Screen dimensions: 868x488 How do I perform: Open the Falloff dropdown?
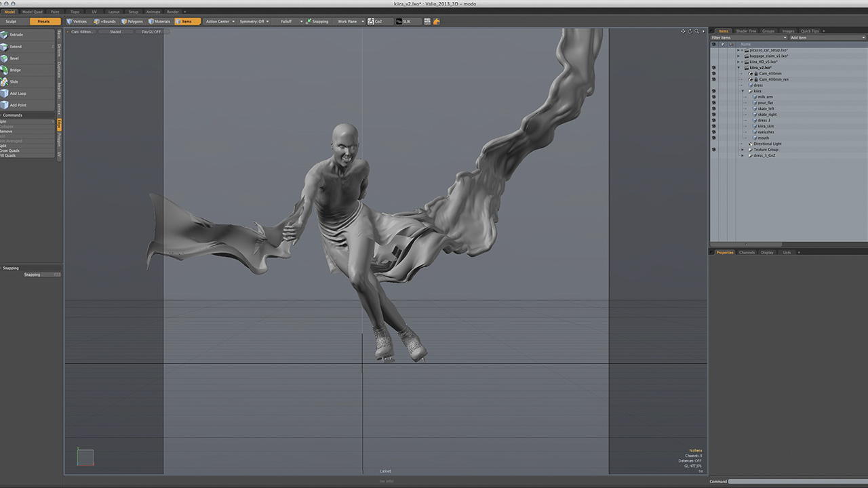pyautogui.click(x=289, y=21)
